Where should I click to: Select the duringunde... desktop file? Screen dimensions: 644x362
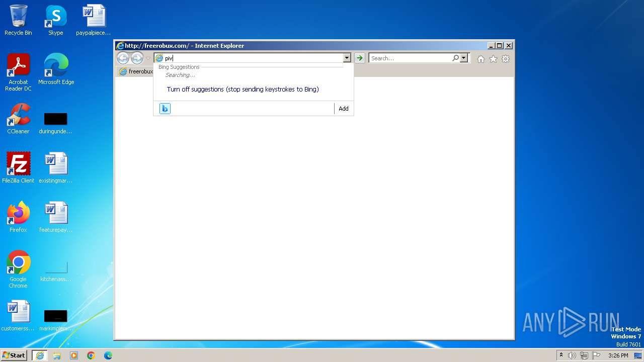pos(56,123)
